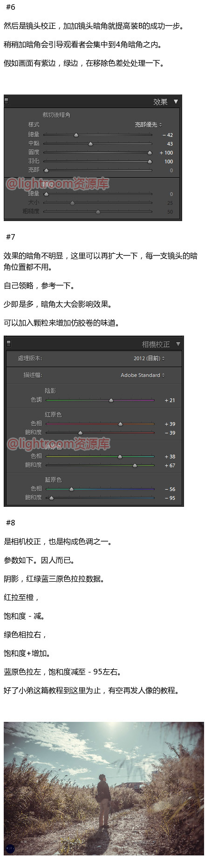Click the 陰影 色調 slider handle
This screenshot has width=205, height=868.
(111, 400)
